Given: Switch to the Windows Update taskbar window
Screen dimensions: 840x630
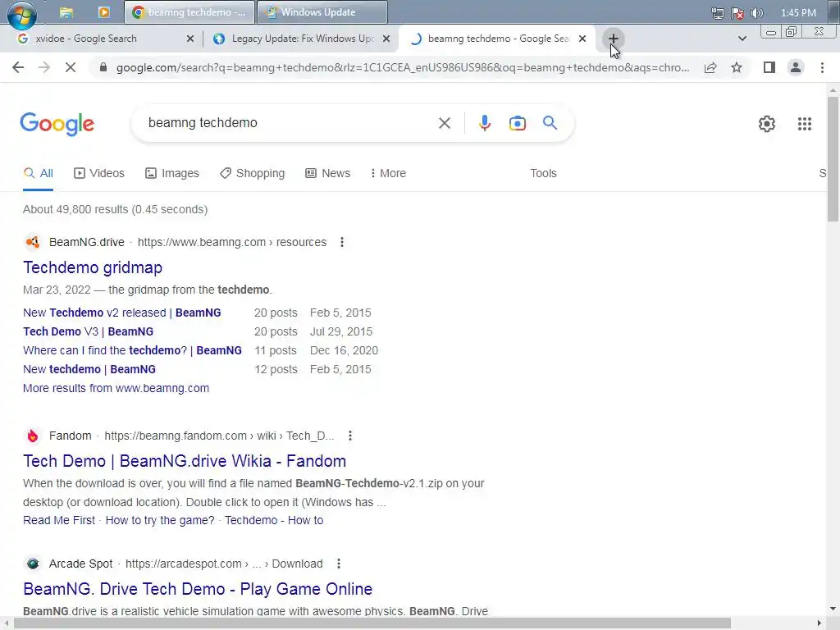Looking at the screenshot, I should [x=322, y=11].
